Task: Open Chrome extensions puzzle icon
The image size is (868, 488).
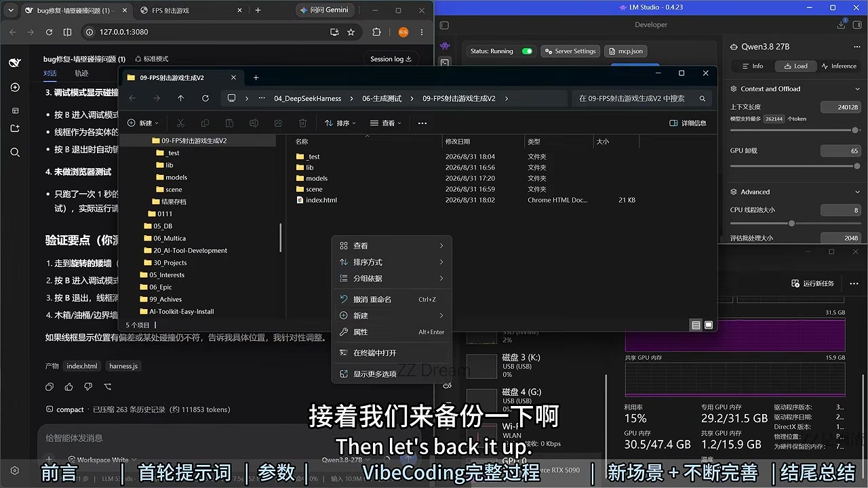Action: pos(377,32)
